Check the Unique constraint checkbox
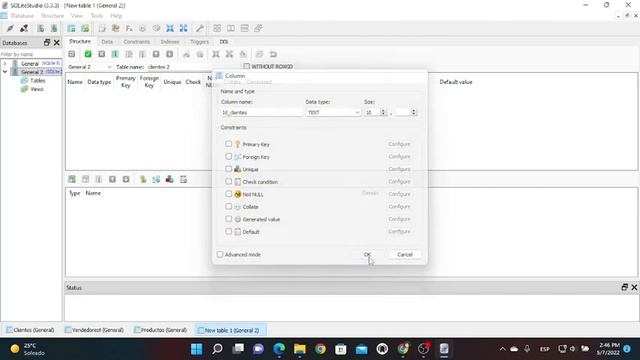Viewport: 640px width, 360px height. (x=229, y=169)
